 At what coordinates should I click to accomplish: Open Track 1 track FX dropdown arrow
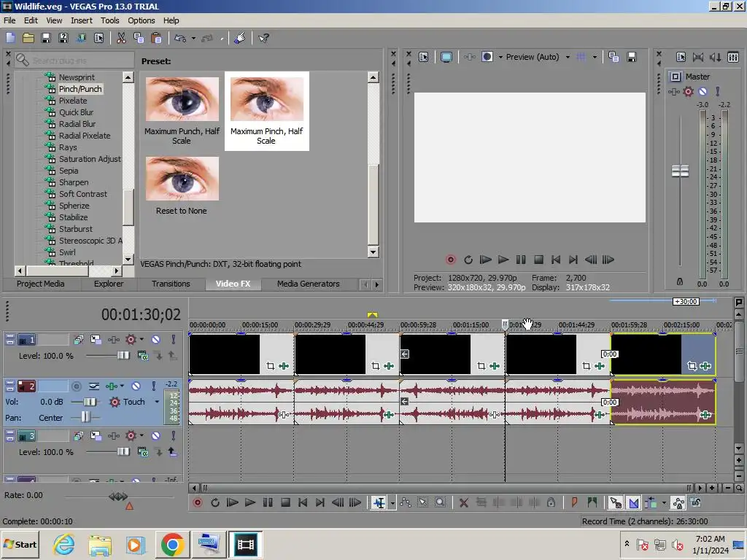(x=142, y=340)
